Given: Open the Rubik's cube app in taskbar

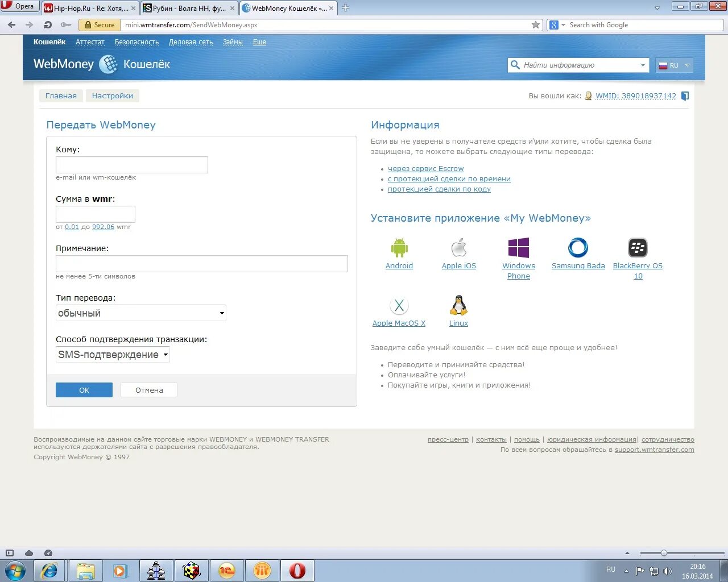Looking at the screenshot, I should coord(191,571).
